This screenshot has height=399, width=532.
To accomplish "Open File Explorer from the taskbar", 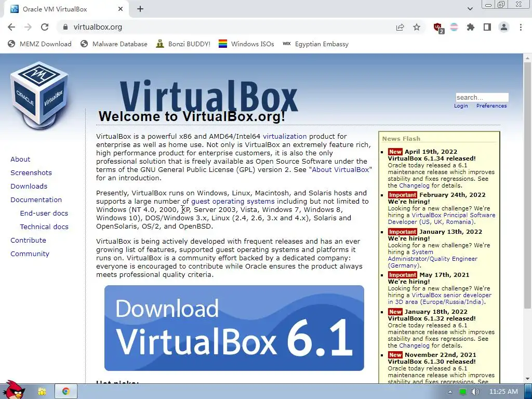I will [x=42, y=392].
